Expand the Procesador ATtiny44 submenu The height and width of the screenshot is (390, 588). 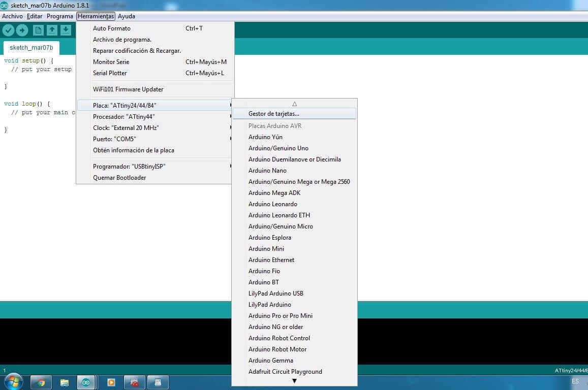tap(155, 116)
